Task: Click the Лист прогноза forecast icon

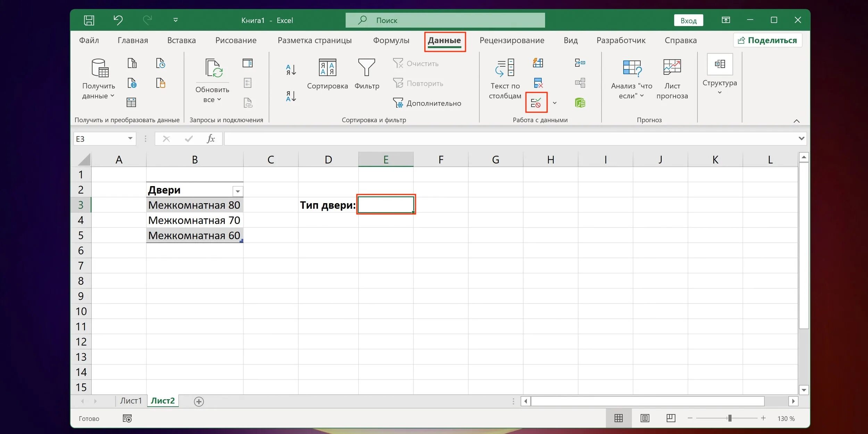Action: coord(672,68)
